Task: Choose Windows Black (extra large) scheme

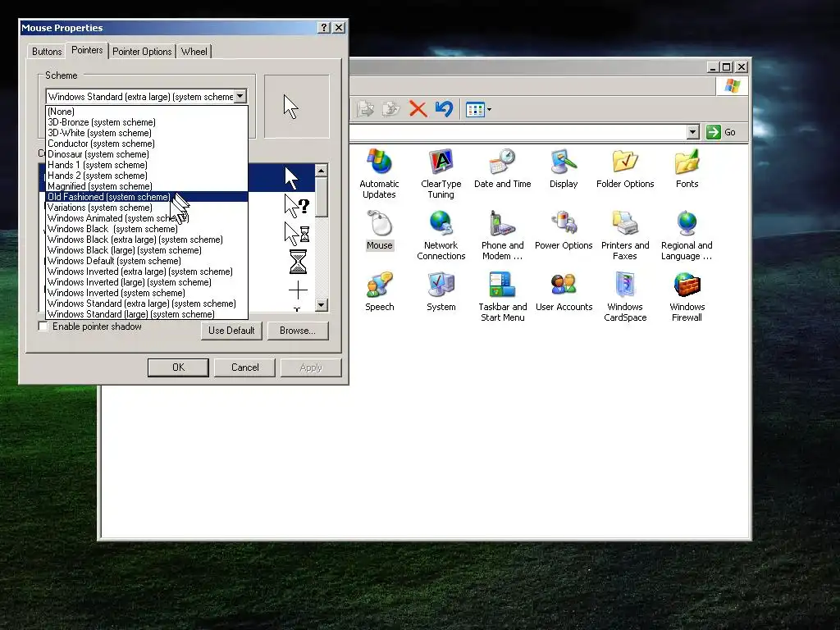Action: 146,240
